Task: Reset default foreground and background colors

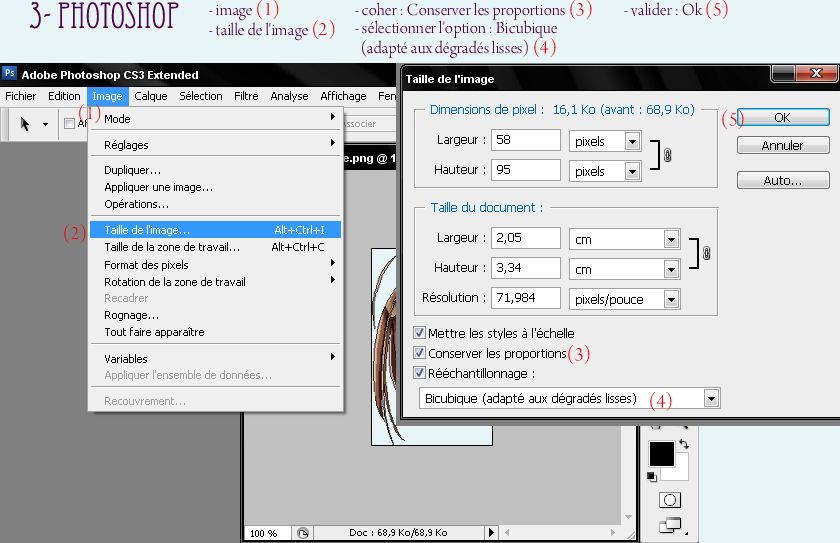Action: coord(652,476)
